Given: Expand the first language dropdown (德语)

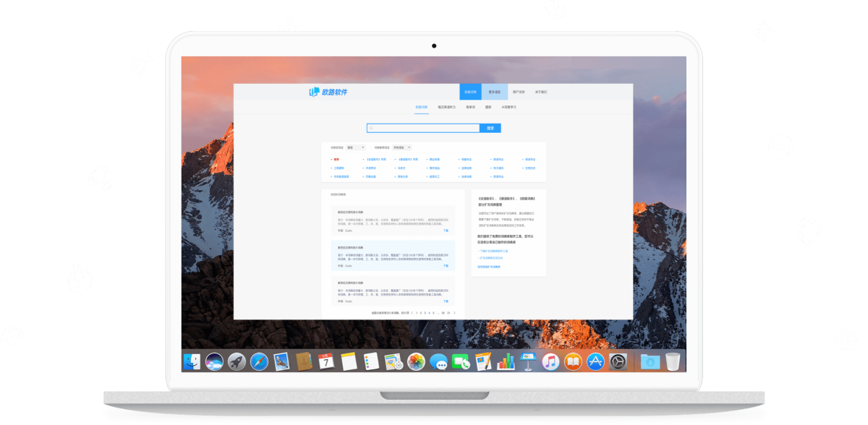Looking at the screenshot, I should pyautogui.click(x=355, y=147).
